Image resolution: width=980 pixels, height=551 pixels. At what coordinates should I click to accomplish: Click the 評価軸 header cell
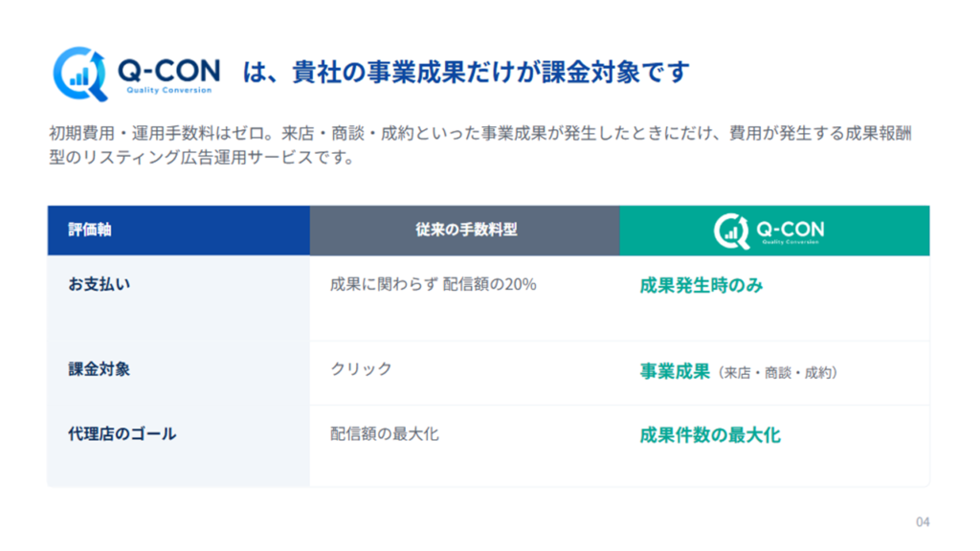(x=179, y=231)
